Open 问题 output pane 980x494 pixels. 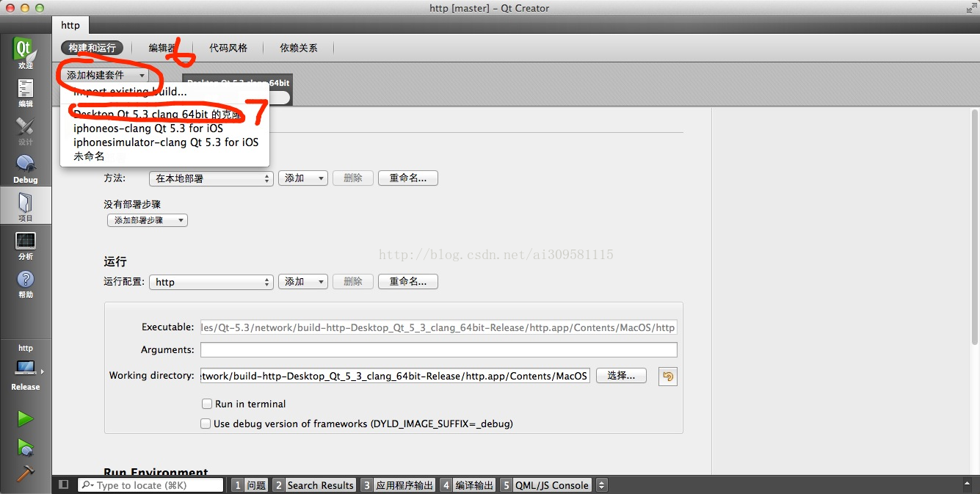coord(250,485)
